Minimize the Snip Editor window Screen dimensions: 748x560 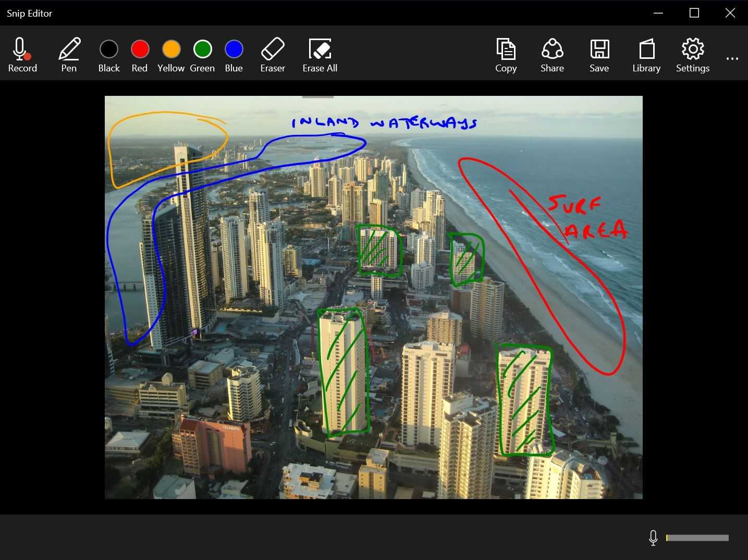click(x=658, y=13)
